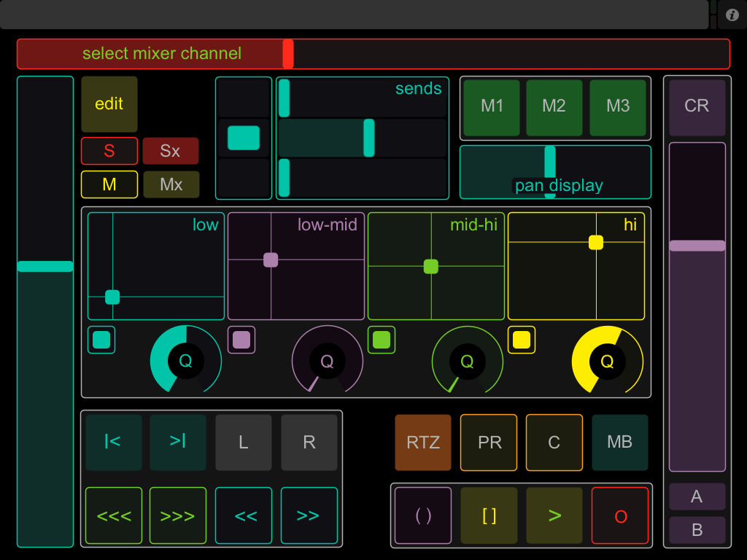Click the purple low-mid Q knob

point(328,361)
